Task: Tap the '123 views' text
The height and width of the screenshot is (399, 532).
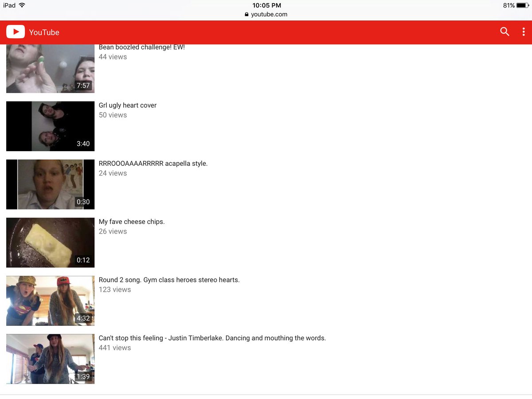Action: click(x=115, y=289)
